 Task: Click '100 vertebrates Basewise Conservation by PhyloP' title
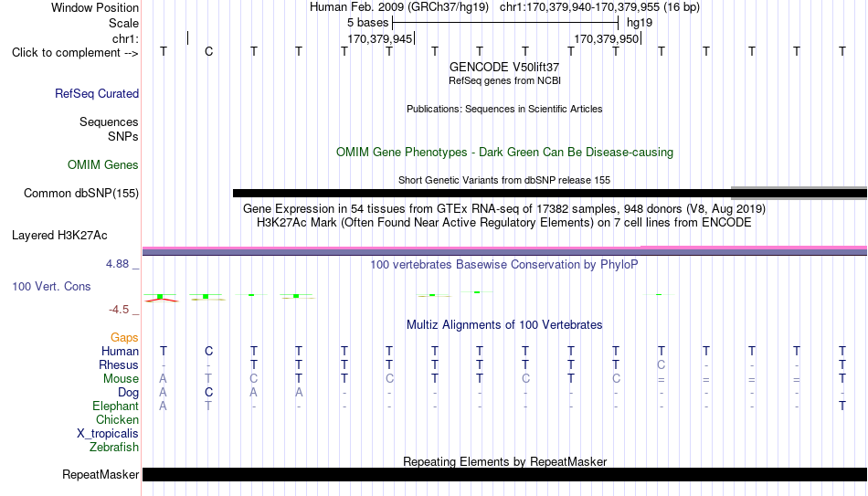(504, 265)
